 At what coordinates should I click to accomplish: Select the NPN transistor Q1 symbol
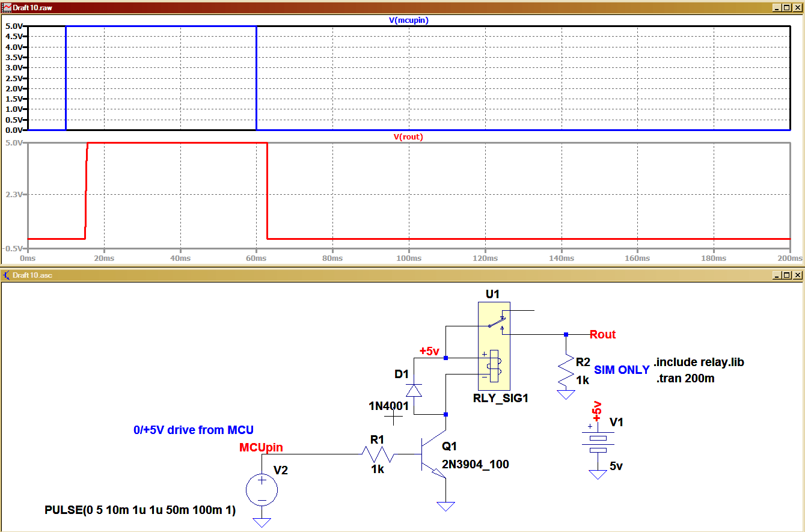[434, 456]
